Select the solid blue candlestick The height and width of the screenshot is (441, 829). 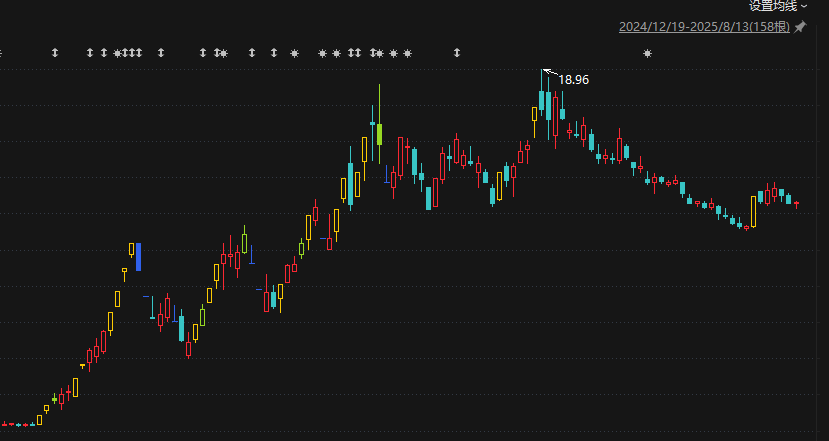pos(139,257)
